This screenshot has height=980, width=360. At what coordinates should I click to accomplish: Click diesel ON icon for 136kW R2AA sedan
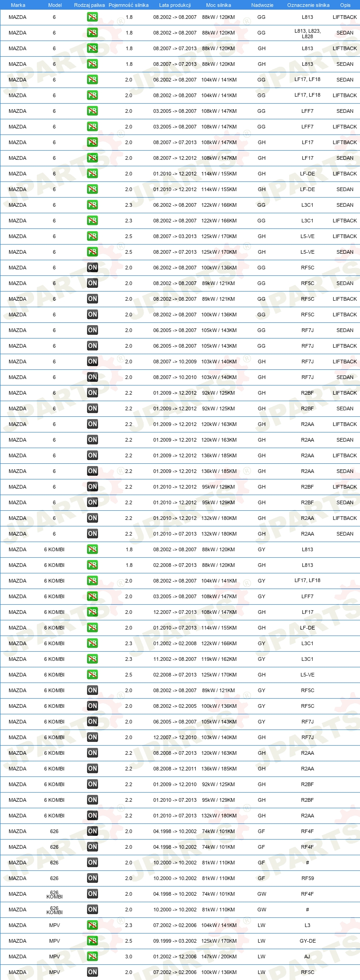coord(93,471)
